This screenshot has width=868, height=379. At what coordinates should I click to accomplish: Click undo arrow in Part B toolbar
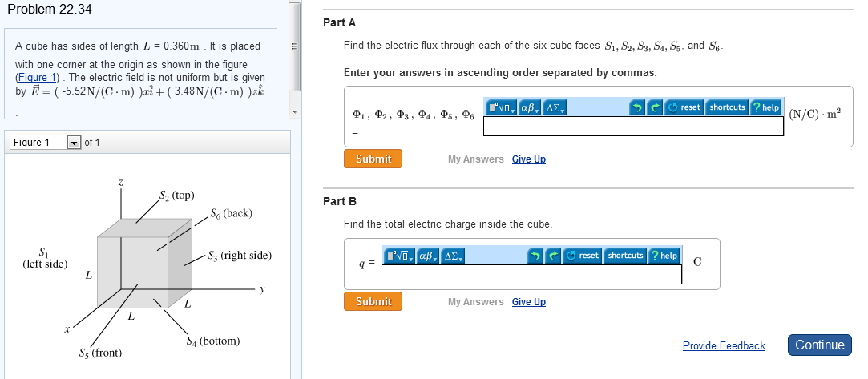[x=536, y=256]
